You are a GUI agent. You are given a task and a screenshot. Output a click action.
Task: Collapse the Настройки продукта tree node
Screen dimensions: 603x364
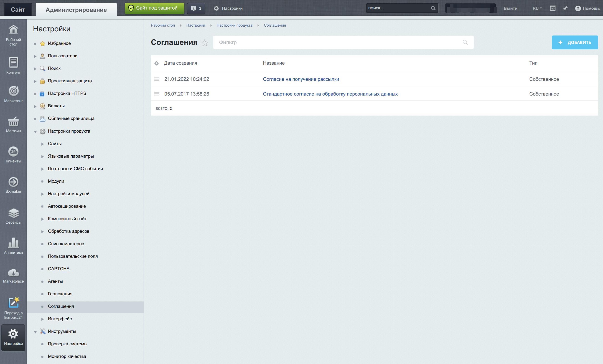[35, 131]
